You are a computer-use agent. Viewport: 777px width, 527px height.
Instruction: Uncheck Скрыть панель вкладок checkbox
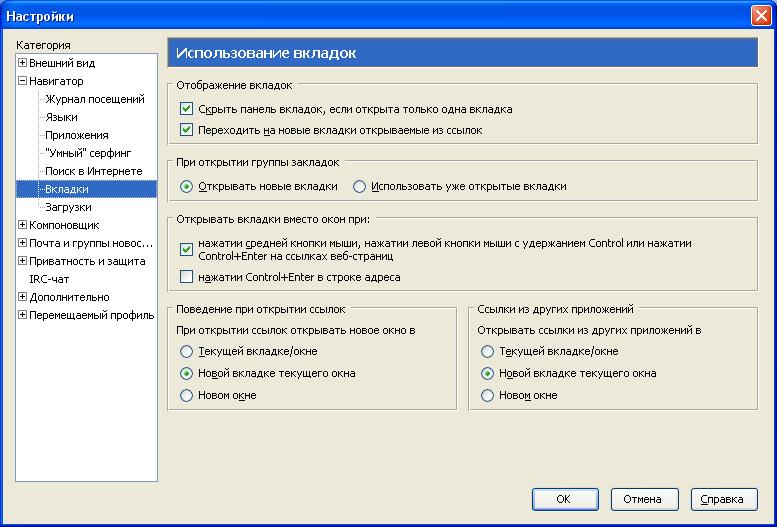tap(186, 109)
